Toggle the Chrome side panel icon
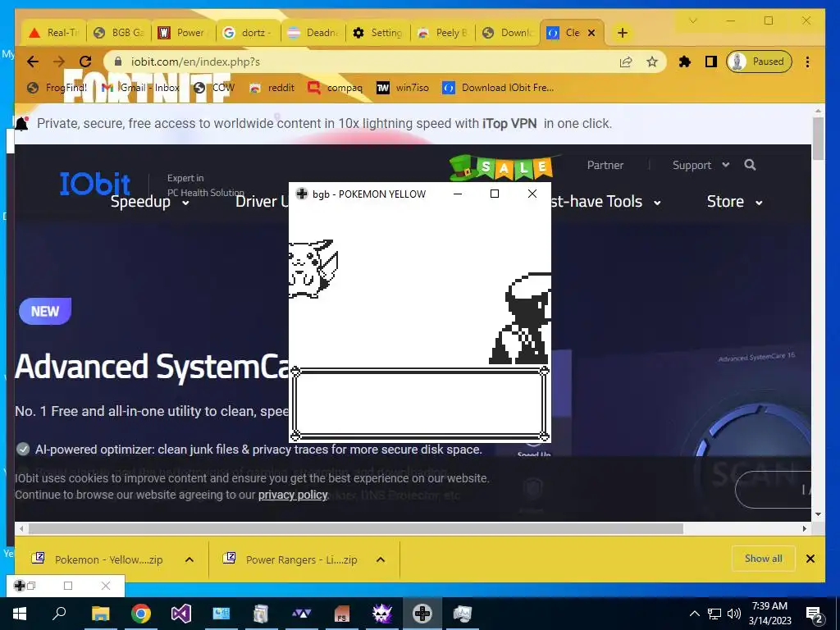Viewport: 840px width, 630px height. 711,62
